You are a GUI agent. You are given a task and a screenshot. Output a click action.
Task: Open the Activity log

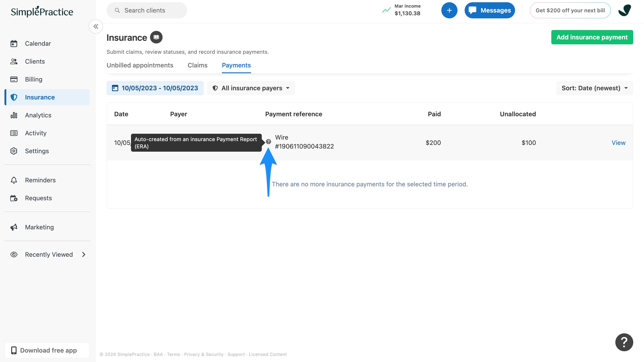click(x=36, y=133)
